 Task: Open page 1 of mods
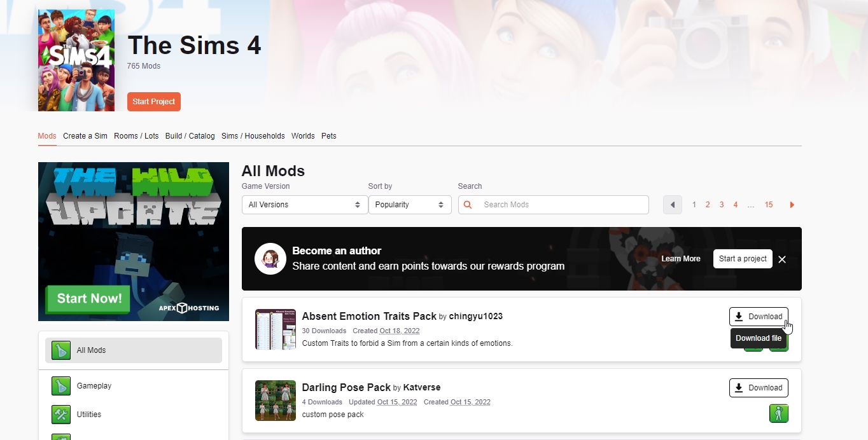pyautogui.click(x=694, y=205)
